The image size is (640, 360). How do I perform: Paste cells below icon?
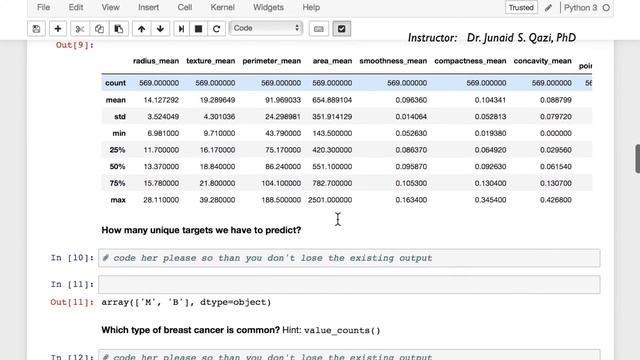pyautogui.click(x=119, y=29)
